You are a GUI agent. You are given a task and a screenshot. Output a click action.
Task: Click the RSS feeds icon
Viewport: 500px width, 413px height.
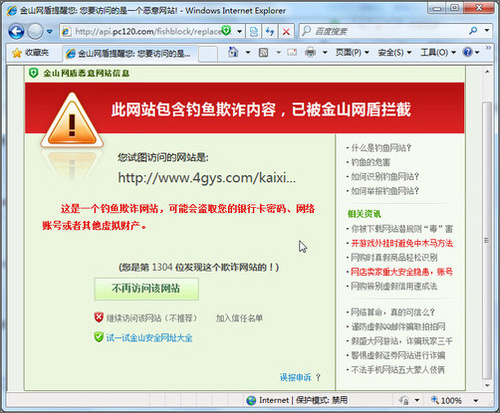(263, 52)
